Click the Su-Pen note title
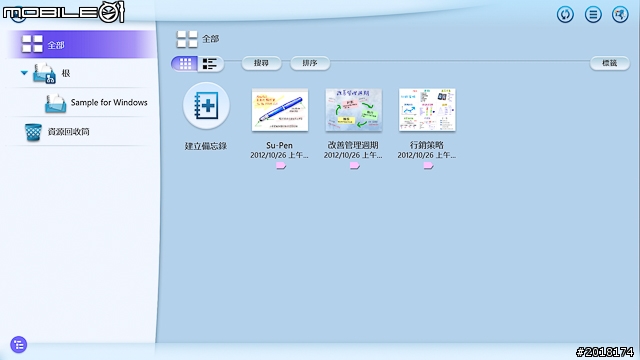 click(279, 145)
